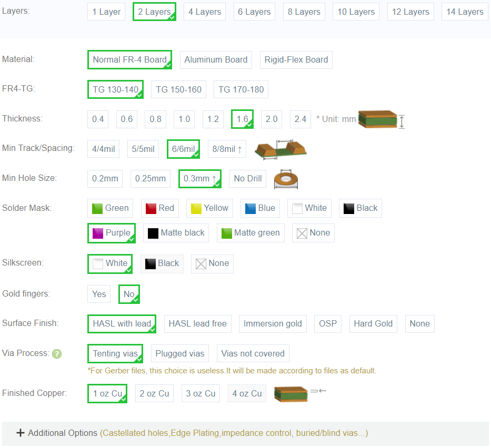Pick the Blue solder mask color

tap(260, 208)
